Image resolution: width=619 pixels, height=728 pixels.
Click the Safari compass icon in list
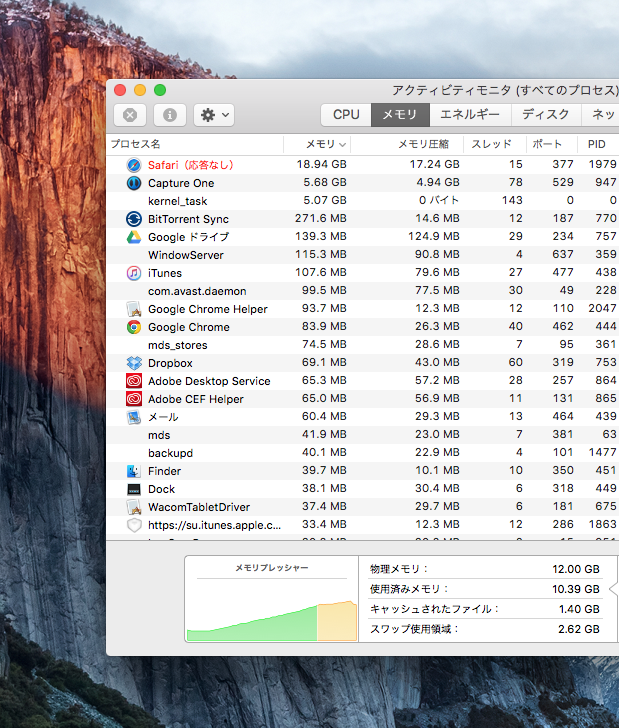click(x=134, y=165)
